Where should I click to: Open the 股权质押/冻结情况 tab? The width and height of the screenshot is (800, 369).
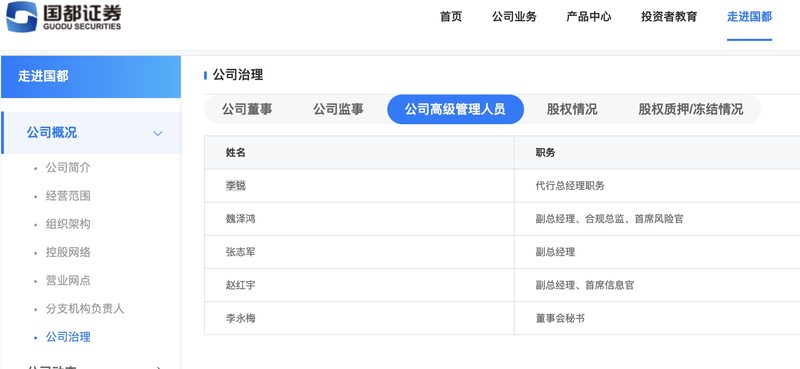pyautogui.click(x=691, y=109)
